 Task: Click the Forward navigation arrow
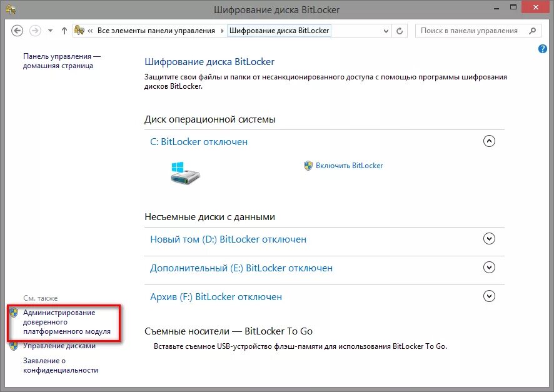34,31
